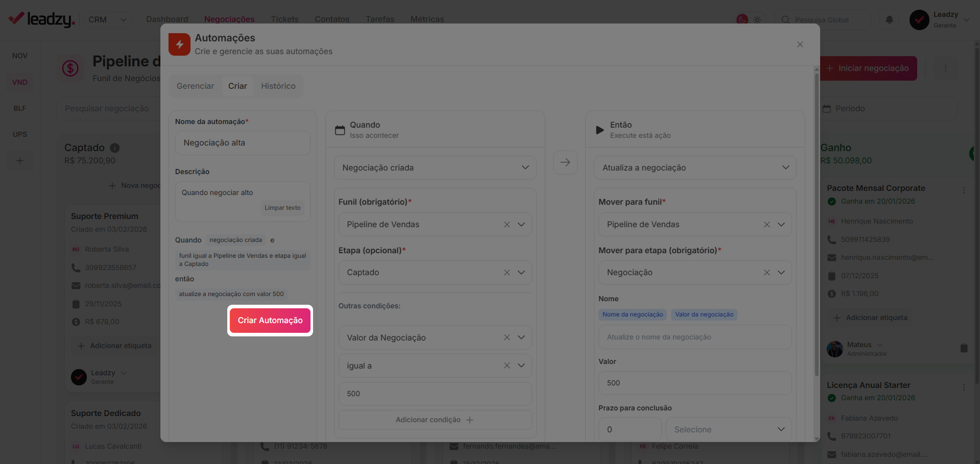Select the VND pipeline in sidebar
This screenshot has width=980, height=464.
[x=20, y=82]
